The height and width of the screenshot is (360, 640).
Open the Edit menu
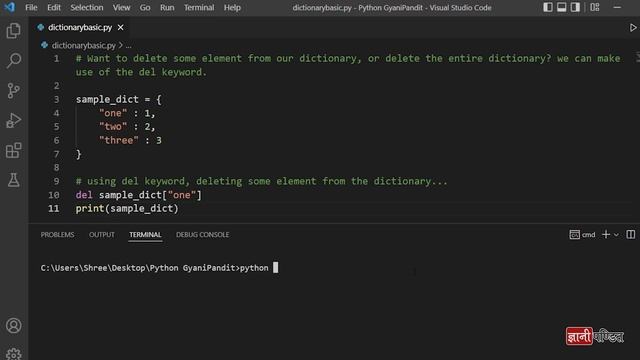[x=53, y=7]
